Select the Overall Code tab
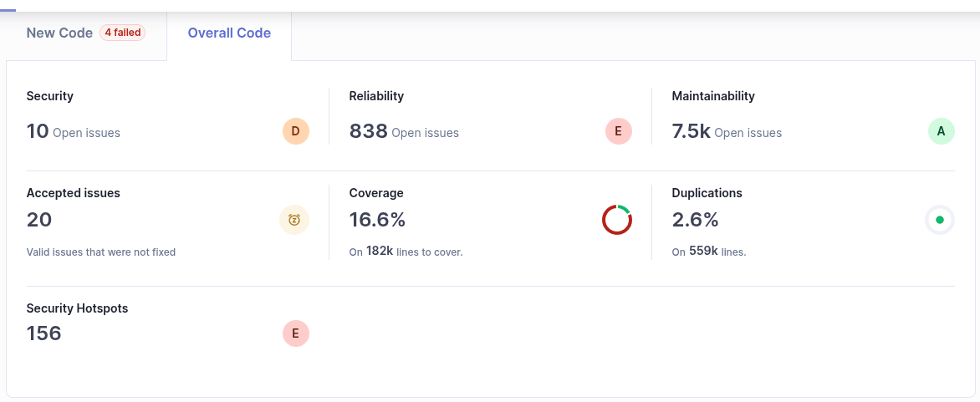980x402 pixels. 229,33
